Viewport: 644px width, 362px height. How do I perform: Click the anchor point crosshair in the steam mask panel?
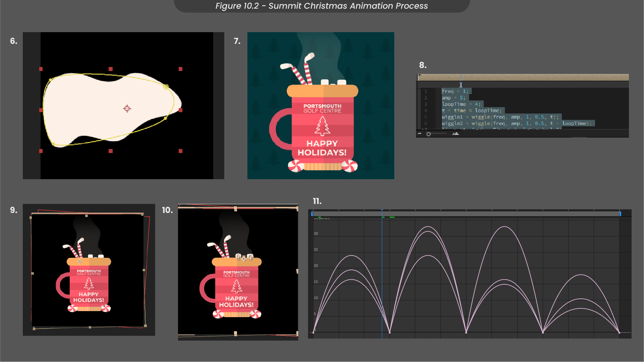(x=127, y=108)
